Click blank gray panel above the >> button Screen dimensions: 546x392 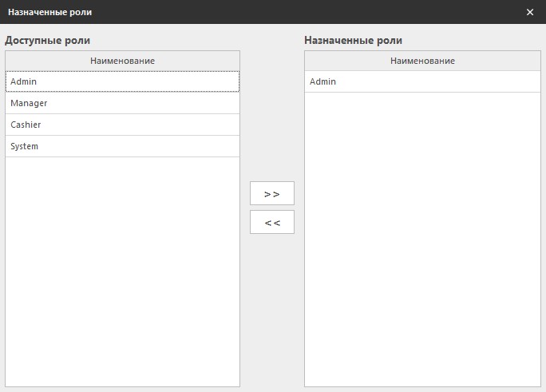click(x=271, y=120)
